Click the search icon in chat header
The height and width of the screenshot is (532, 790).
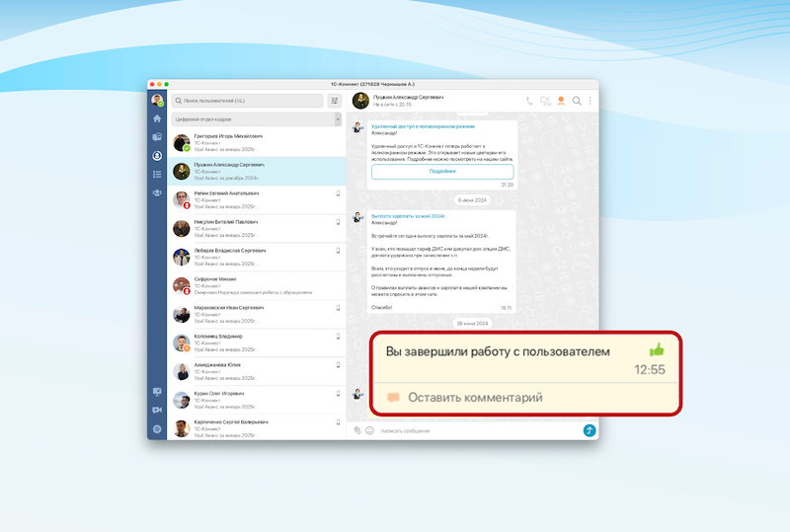(577, 101)
